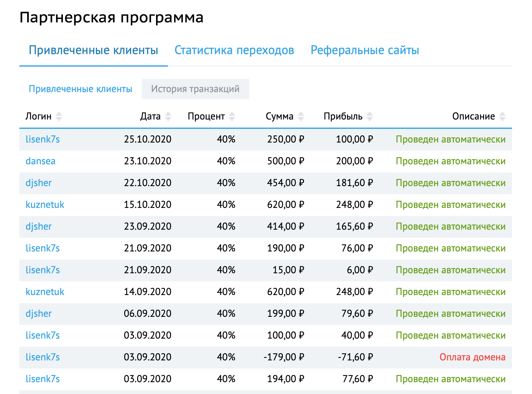The height and width of the screenshot is (394, 532).
Task: Switch to the Реферальные сайты tab
Action: (365, 50)
